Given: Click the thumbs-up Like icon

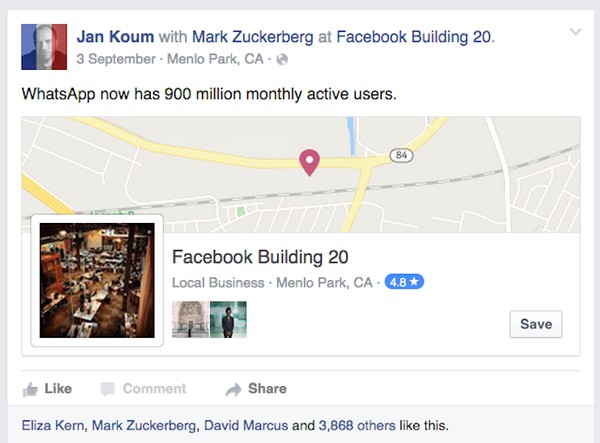Looking at the screenshot, I should [31, 389].
